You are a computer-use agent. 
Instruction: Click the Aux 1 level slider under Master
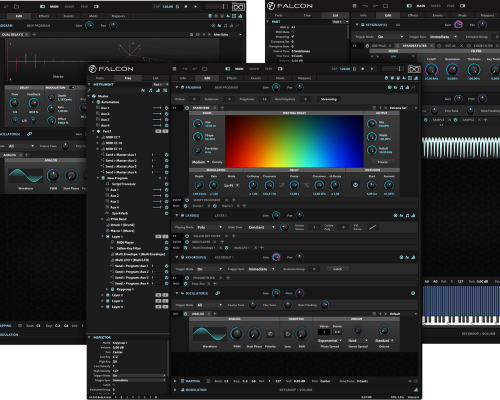pyautogui.click(x=157, y=108)
